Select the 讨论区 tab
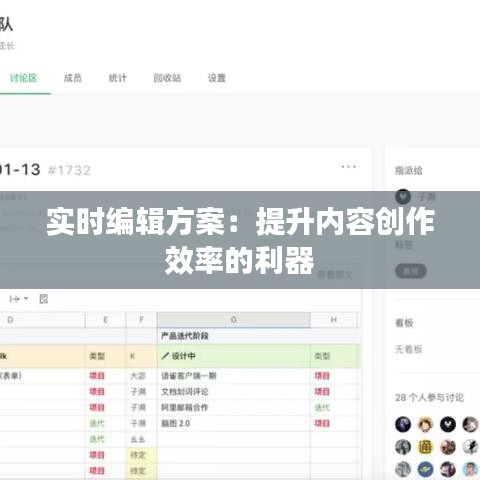The width and height of the screenshot is (480, 480). (23, 78)
